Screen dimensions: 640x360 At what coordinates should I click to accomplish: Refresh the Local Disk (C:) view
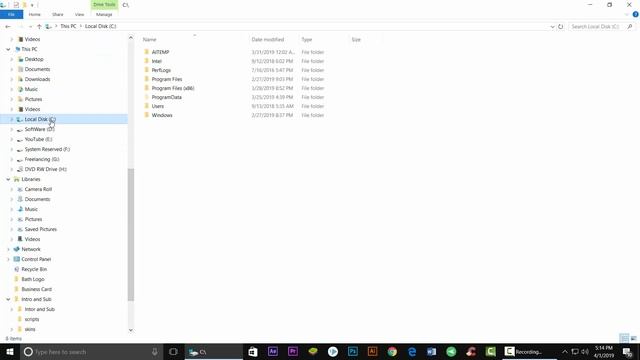point(561,27)
